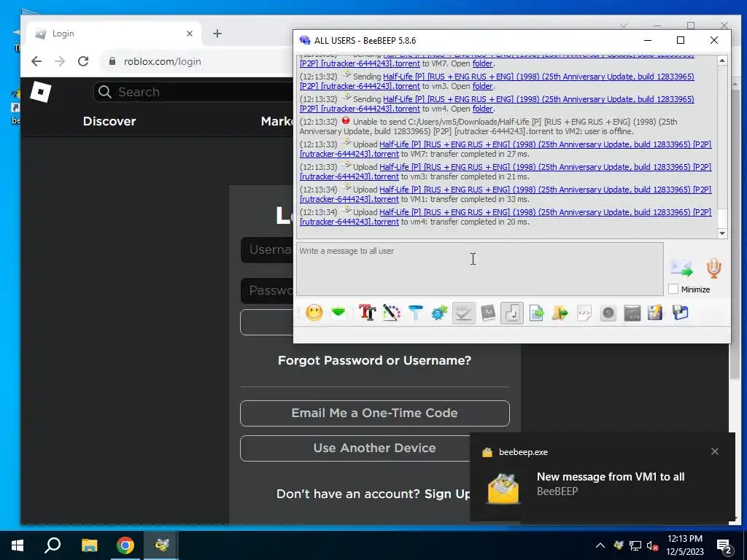Click the gray round record icon in toolbar
Screen dimensions: 747x560
608,313
